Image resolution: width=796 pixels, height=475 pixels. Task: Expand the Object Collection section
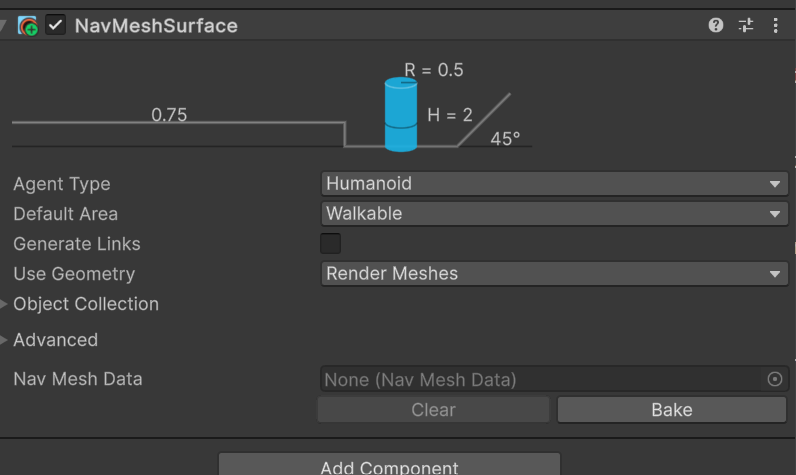[x=6, y=304]
